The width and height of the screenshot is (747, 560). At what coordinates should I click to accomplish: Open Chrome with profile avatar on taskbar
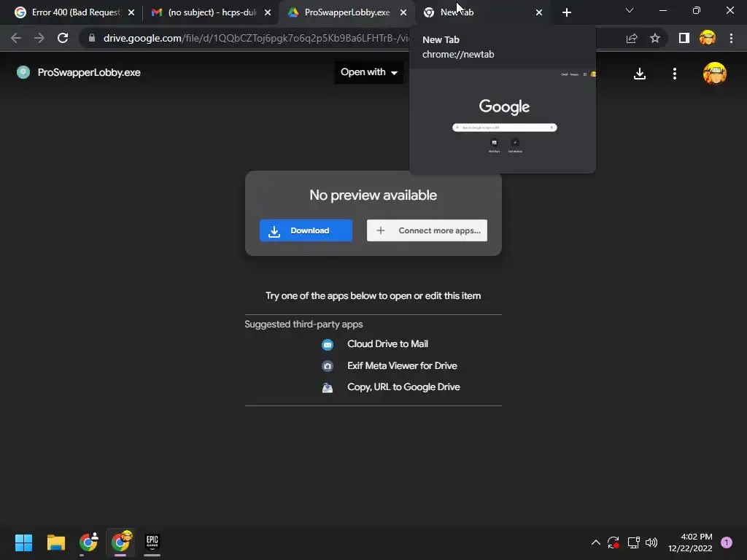[x=120, y=542]
